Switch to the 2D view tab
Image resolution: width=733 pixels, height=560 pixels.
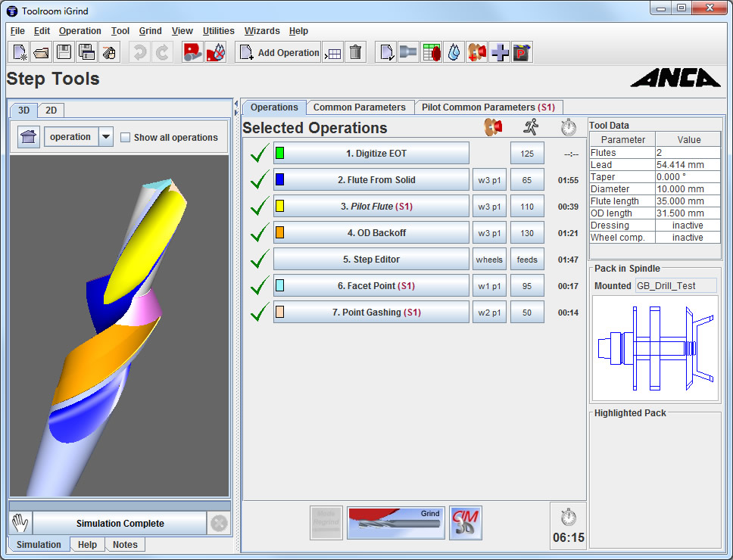(51, 110)
